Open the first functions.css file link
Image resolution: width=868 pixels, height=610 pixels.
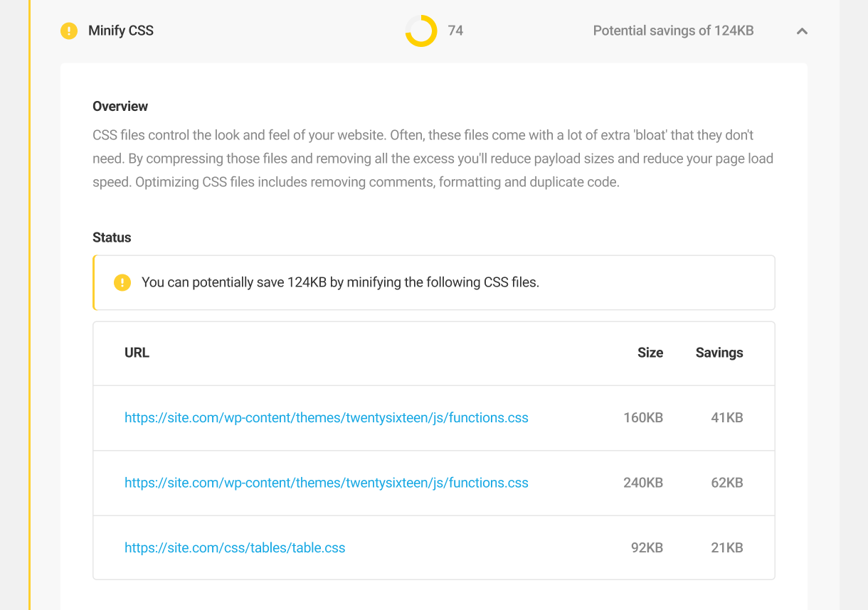(x=327, y=417)
